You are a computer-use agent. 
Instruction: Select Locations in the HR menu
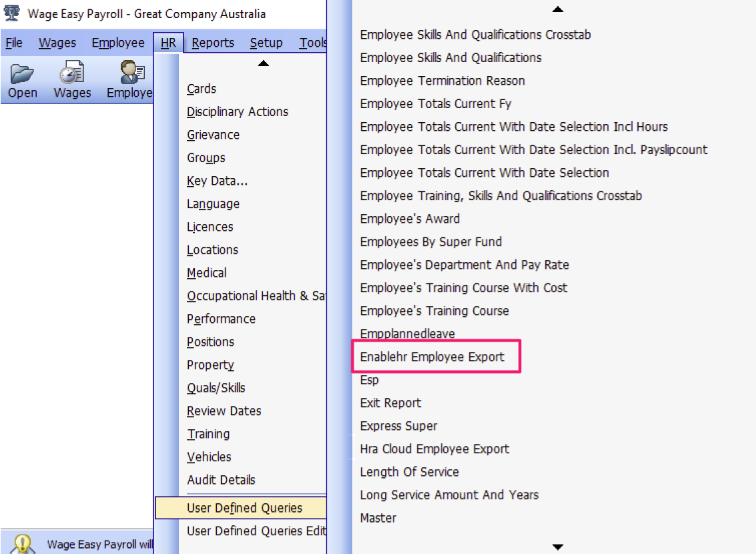click(x=213, y=250)
